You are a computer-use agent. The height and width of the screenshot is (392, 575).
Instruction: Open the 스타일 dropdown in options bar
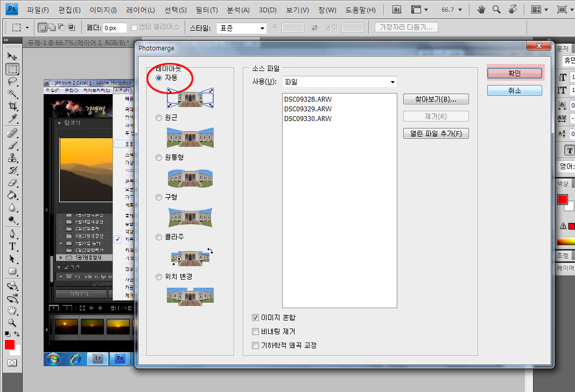pos(242,28)
